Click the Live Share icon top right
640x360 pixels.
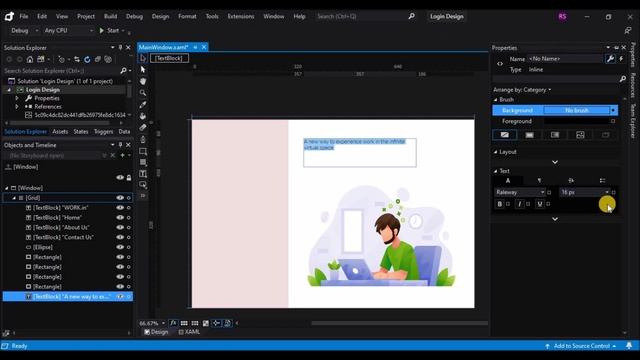click(627, 31)
